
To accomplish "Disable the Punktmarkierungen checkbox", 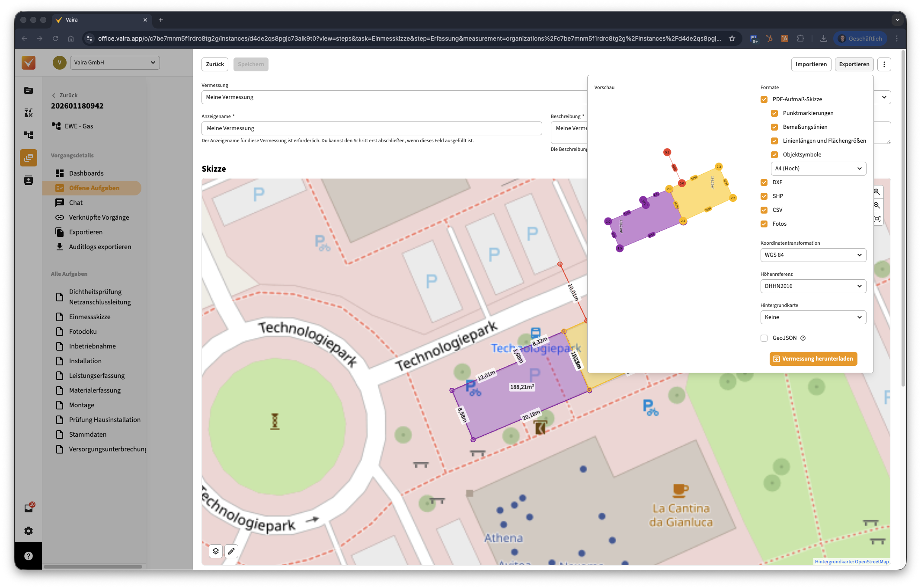I will click(774, 113).
